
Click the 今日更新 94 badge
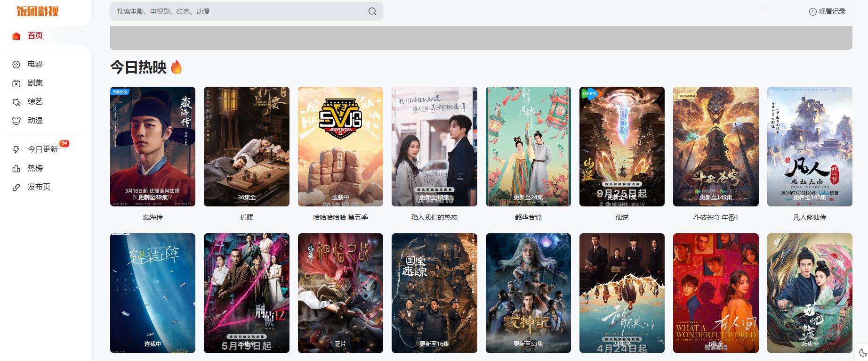64,143
